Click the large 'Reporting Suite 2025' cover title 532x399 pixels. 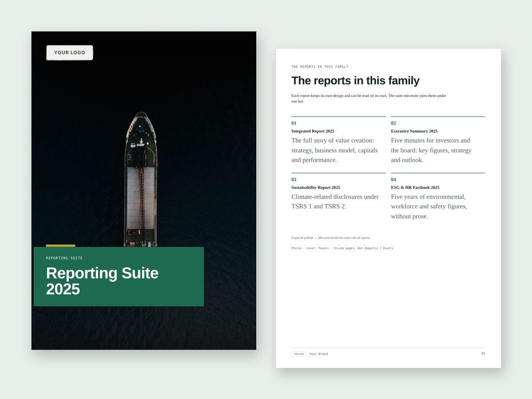(102, 281)
